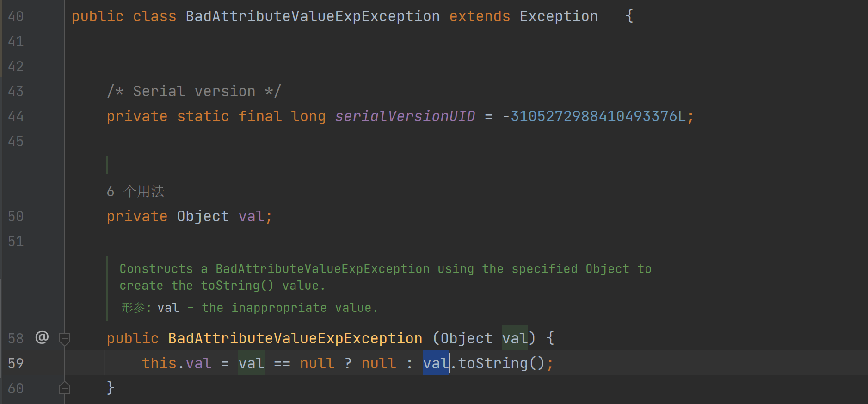The image size is (868, 404).
Task: Click line number 44 in the gutter
Action: pyautogui.click(x=16, y=117)
